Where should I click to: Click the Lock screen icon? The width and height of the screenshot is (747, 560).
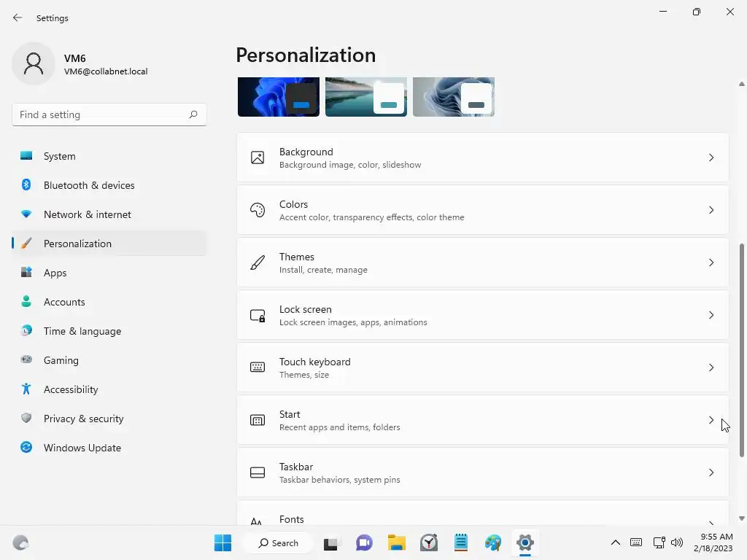coord(258,315)
